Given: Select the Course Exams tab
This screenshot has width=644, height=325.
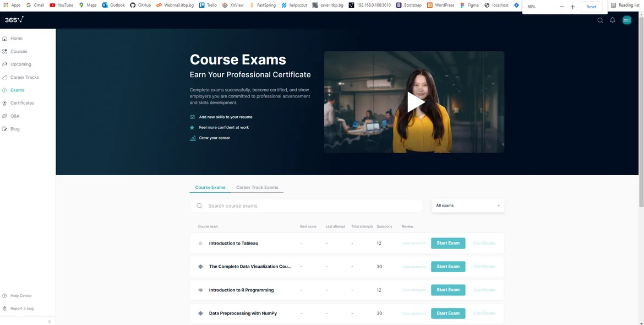Looking at the screenshot, I should (x=210, y=187).
